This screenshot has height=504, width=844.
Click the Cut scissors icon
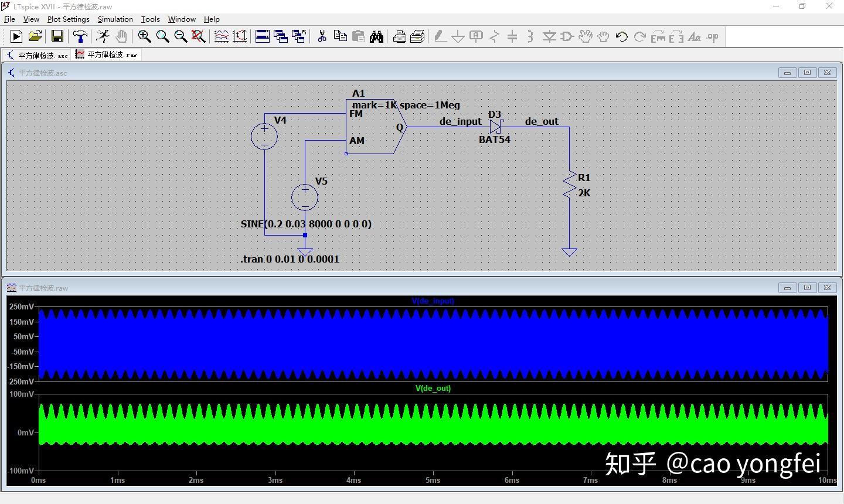322,36
